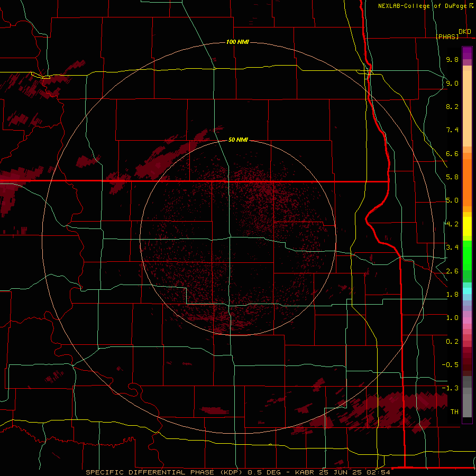Pick the peach segment of the color bar
Viewport: 476px width, 476px height.
pos(467,108)
